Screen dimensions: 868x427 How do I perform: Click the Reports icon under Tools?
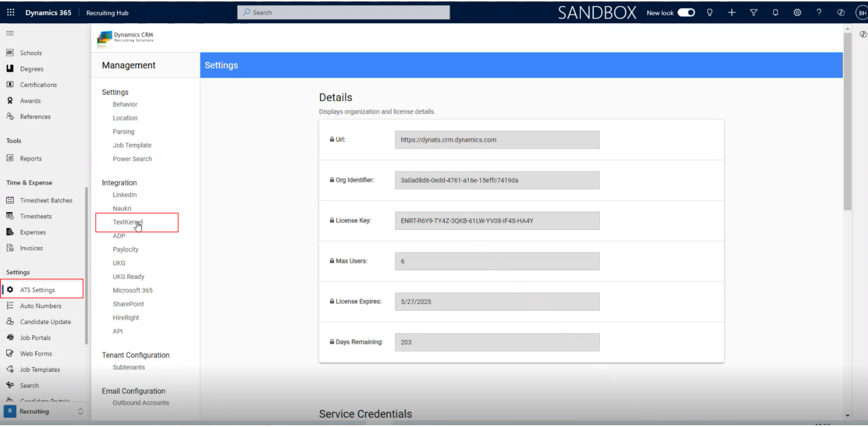coord(10,158)
